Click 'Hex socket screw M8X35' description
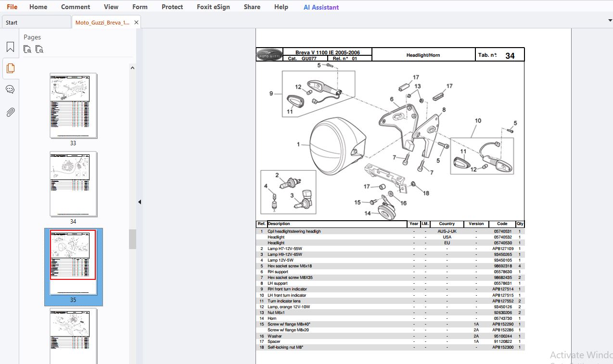This screenshot has width=613, height=364. (290, 277)
